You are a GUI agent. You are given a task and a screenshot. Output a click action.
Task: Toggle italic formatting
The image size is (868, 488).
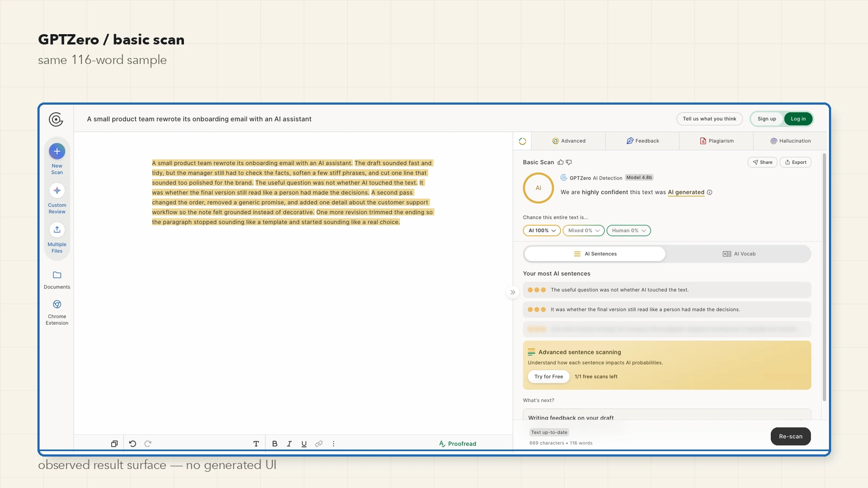pyautogui.click(x=289, y=444)
